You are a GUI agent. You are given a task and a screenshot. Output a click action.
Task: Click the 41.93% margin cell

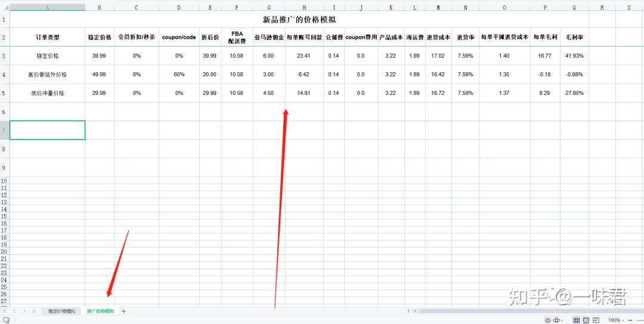pyautogui.click(x=574, y=56)
